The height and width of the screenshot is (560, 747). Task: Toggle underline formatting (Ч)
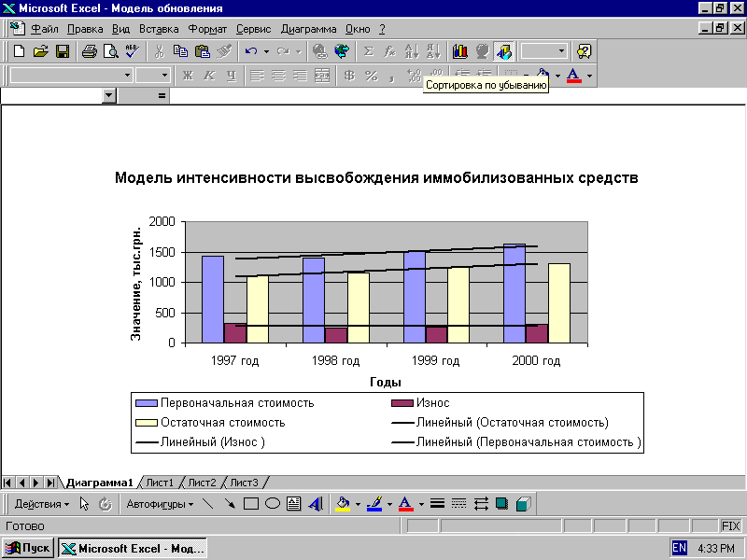[231, 76]
